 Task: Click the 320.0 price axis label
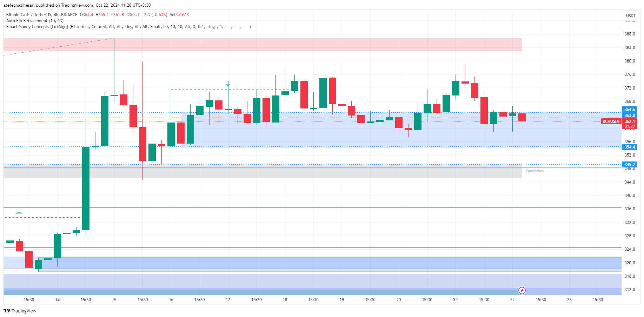630,263
